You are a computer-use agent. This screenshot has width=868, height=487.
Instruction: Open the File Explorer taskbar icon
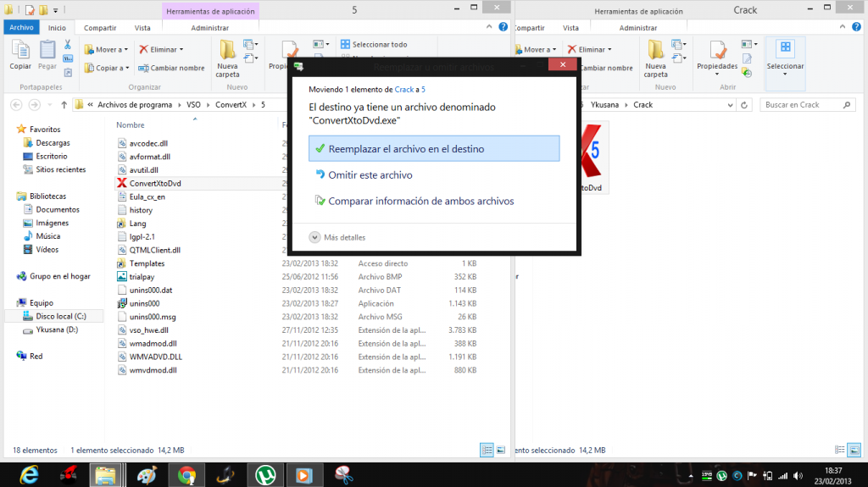click(105, 475)
